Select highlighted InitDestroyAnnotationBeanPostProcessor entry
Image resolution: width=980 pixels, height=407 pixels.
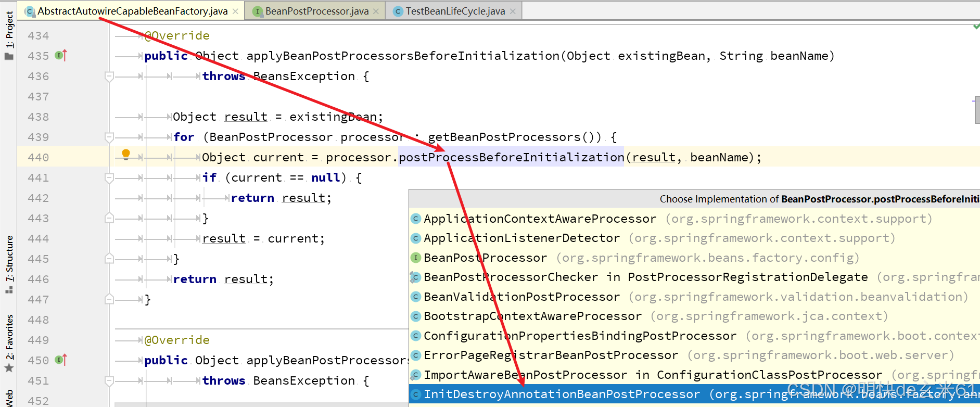click(x=694, y=395)
